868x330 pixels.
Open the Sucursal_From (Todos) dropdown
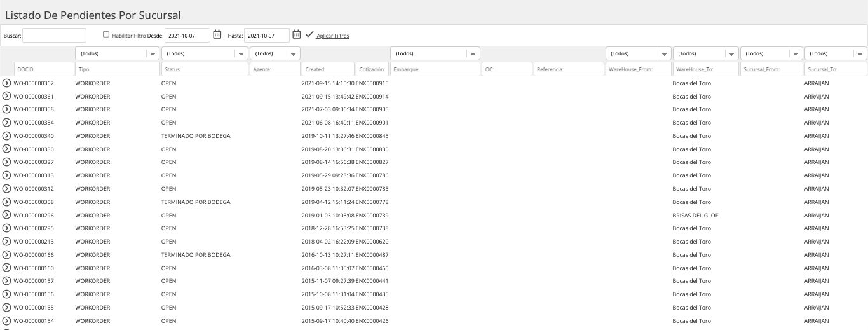[771, 54]
